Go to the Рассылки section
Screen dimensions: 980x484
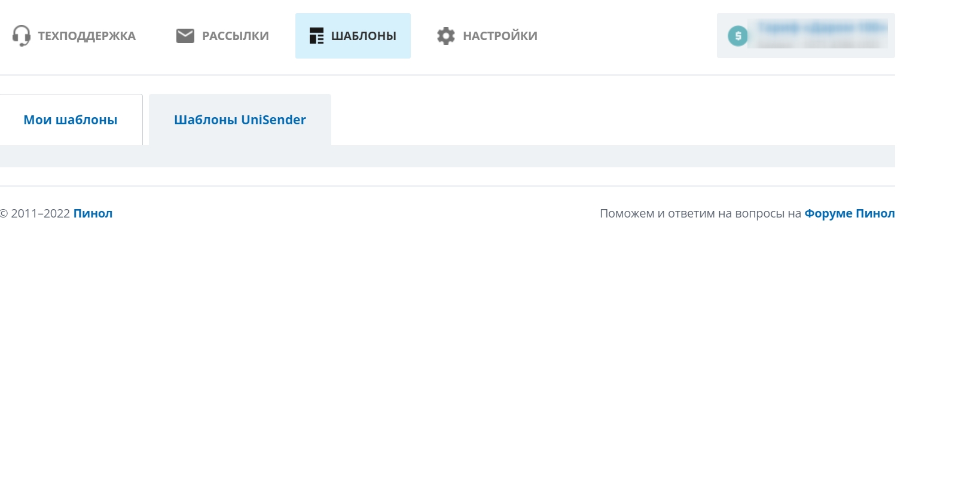(236, 36)
